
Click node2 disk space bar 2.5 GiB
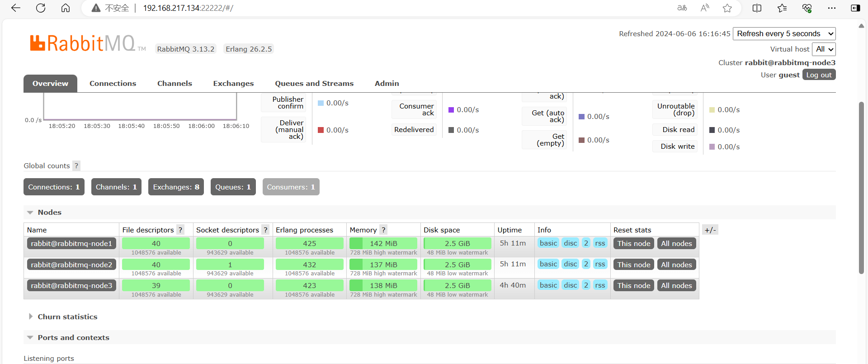coord(457,265)
